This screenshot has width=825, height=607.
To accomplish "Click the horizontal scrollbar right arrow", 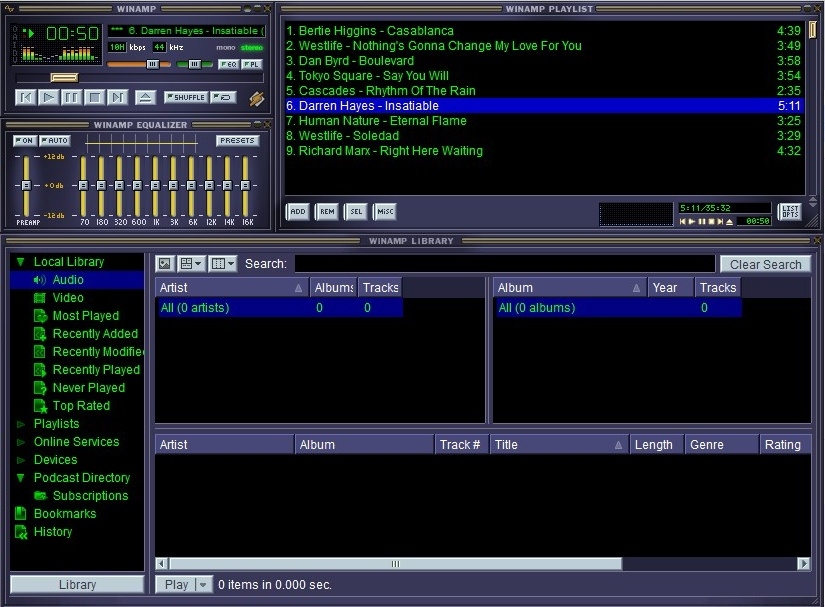I will click(803, 564).
